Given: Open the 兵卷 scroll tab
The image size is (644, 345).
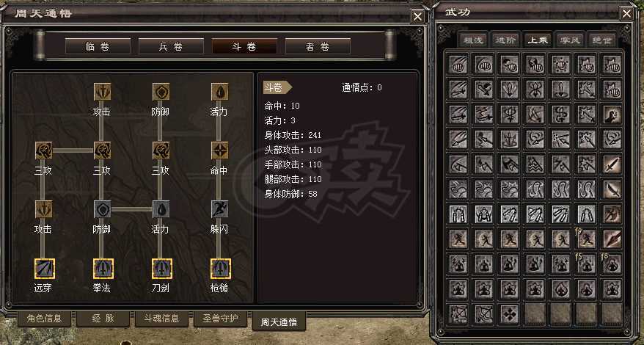Looking at the screenshot, I should (x=171, y=46).
